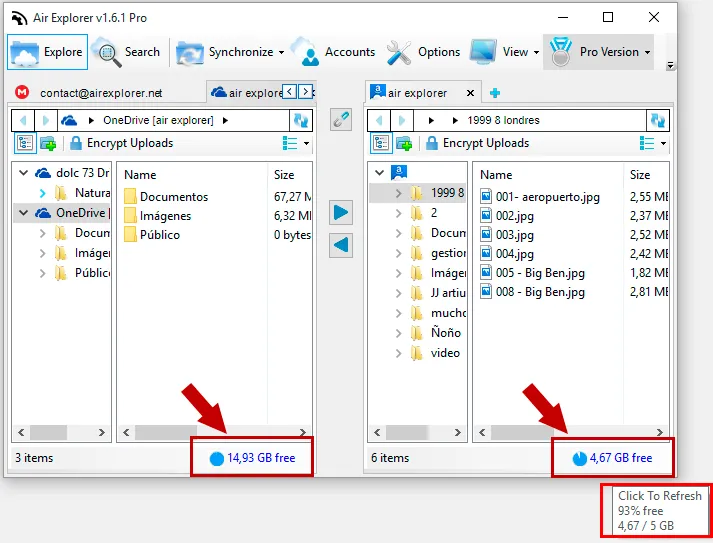Image resolution: width=713 pixels, height=543 pixels.
Task: Expand the gestion folder in right tree
Action: click(x=398, y=253)
